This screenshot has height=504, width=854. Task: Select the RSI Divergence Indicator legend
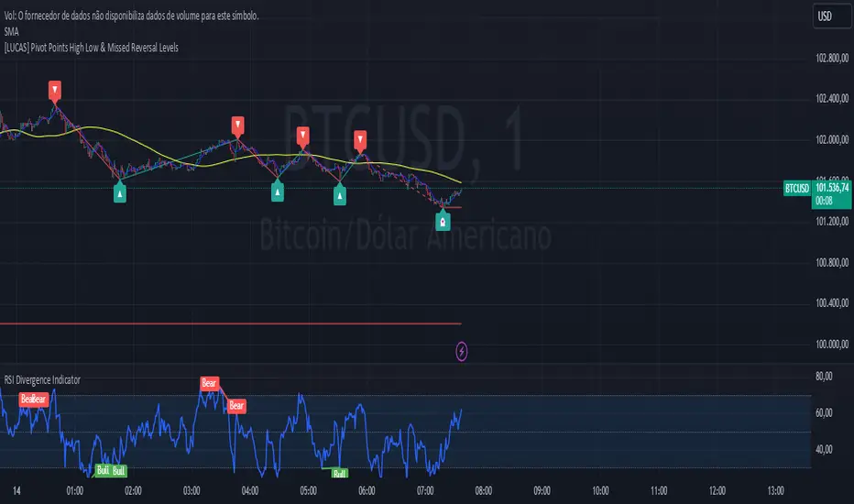[42, 379]
